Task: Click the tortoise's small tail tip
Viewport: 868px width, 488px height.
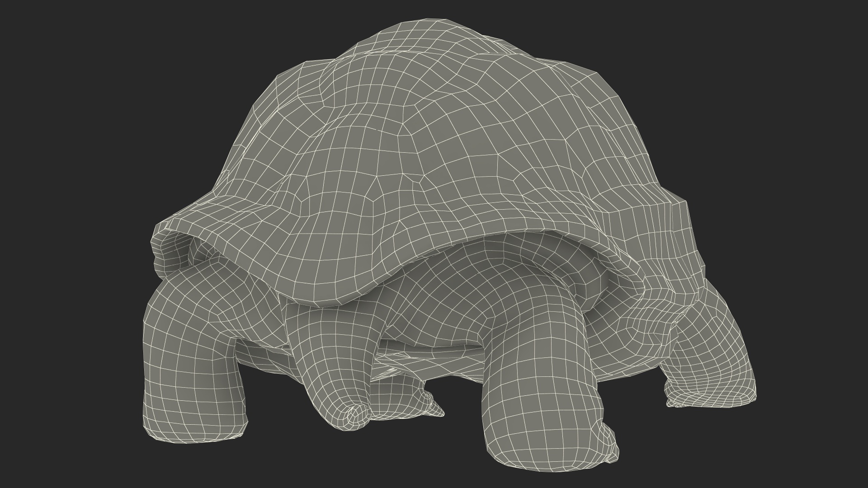Action: (357, 415)
